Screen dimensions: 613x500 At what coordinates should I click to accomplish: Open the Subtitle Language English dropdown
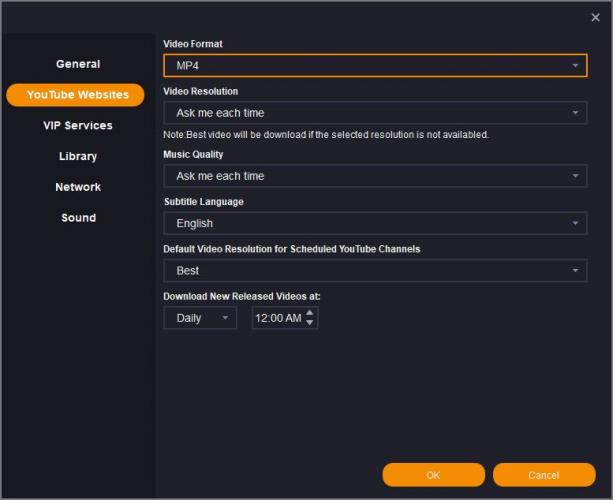(374, 223)
